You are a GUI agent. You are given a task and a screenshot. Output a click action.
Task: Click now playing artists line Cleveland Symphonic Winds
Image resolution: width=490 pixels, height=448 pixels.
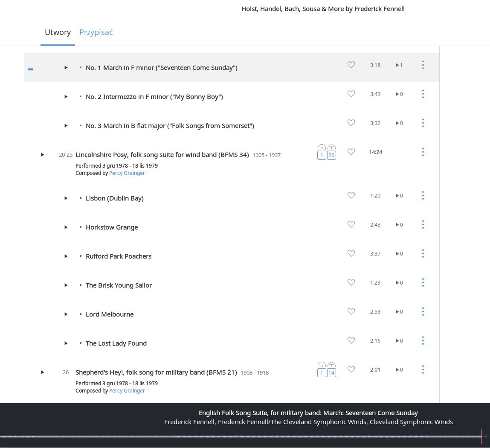click(x=308, y=422)
